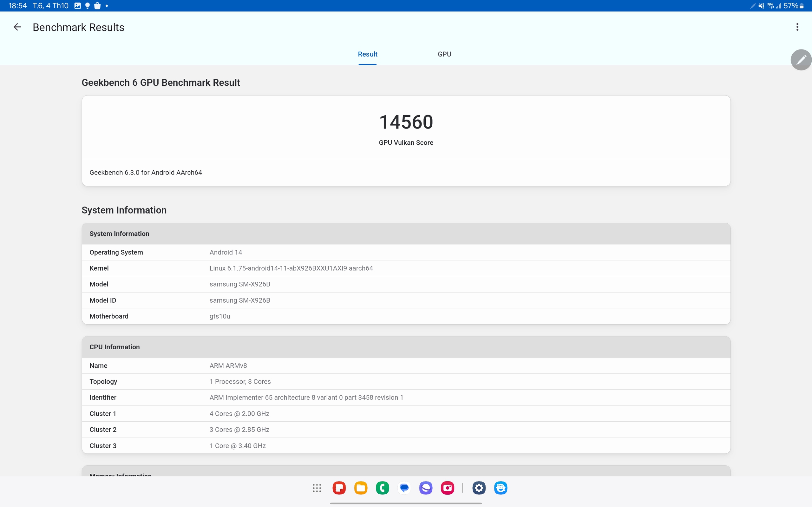
Task: Launch the purple Samsung Internet browser
Action: [426, 488]
